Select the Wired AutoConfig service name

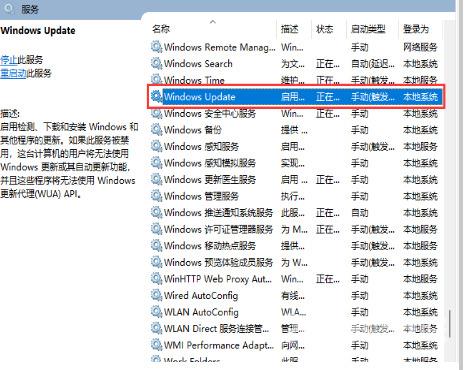coord(201,295)
